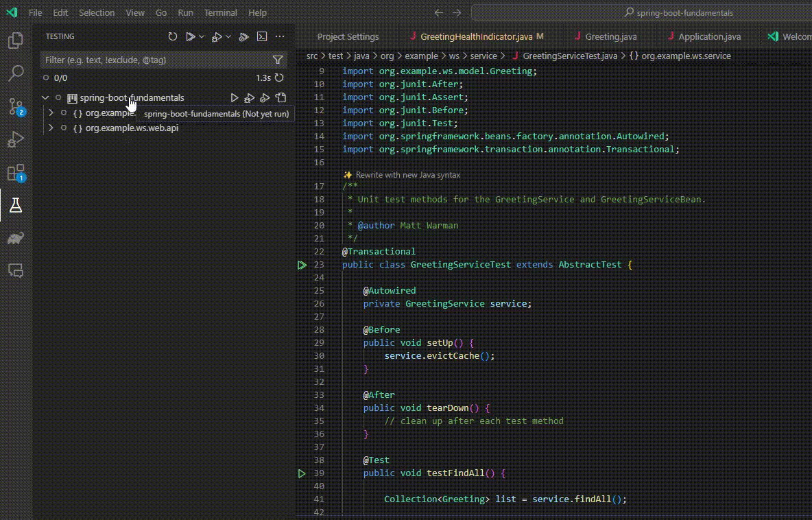Run tests with coverage from toolbar
The width and height of the screenshot is (812, 520).
click(x=244, y=36)
